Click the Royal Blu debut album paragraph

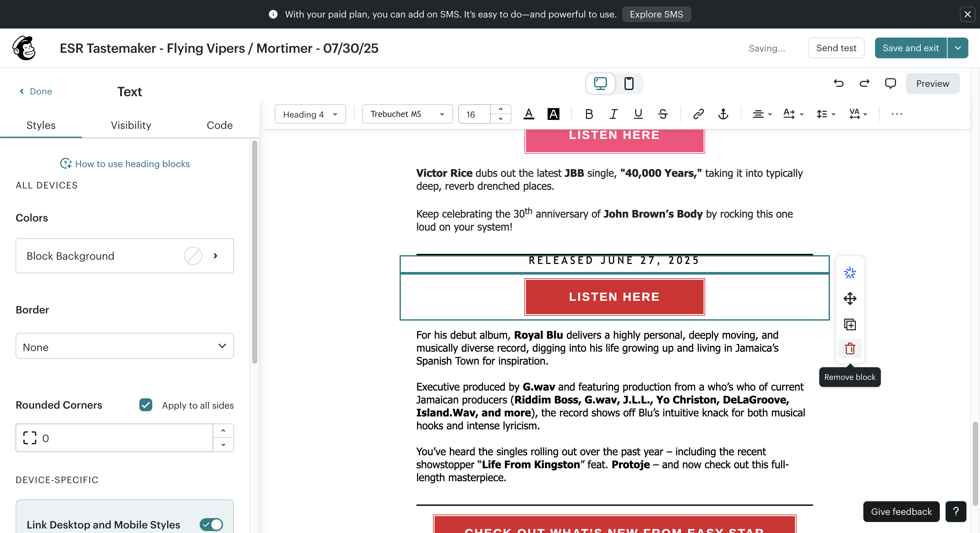[597, 348]
